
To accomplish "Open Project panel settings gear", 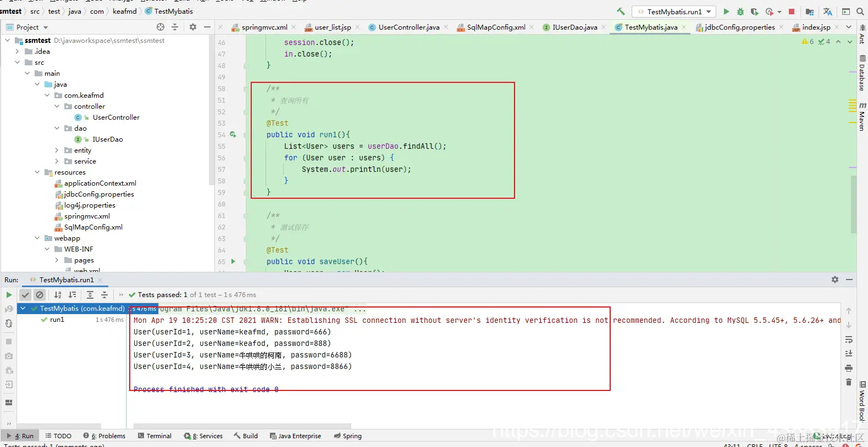I will point(193,27).
